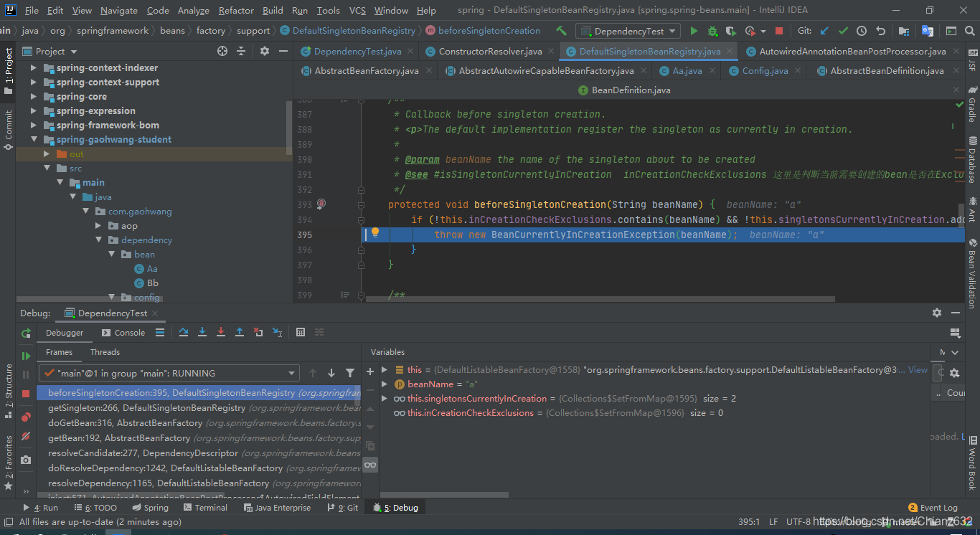Open the translate plugin icon
Screen dimensions: 980x535
click(x=928, y=31)
